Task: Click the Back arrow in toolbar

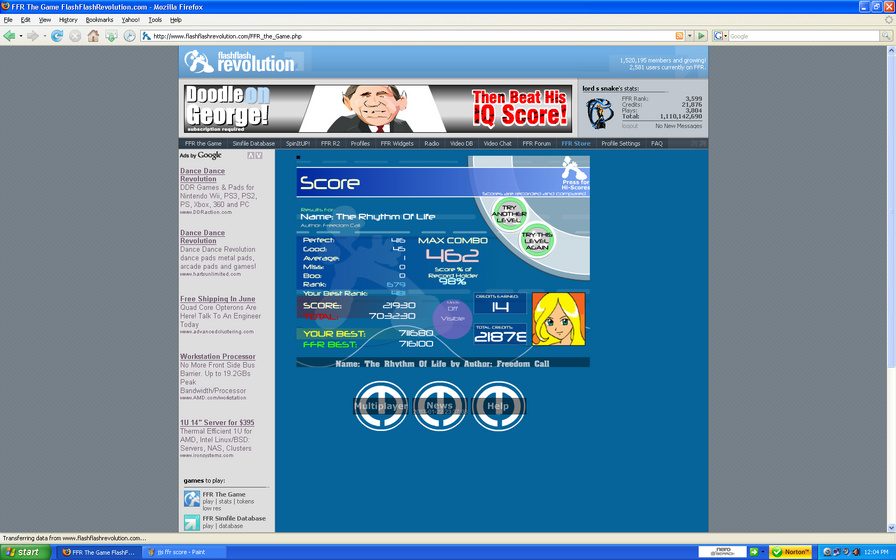Action: coord(9,36)
